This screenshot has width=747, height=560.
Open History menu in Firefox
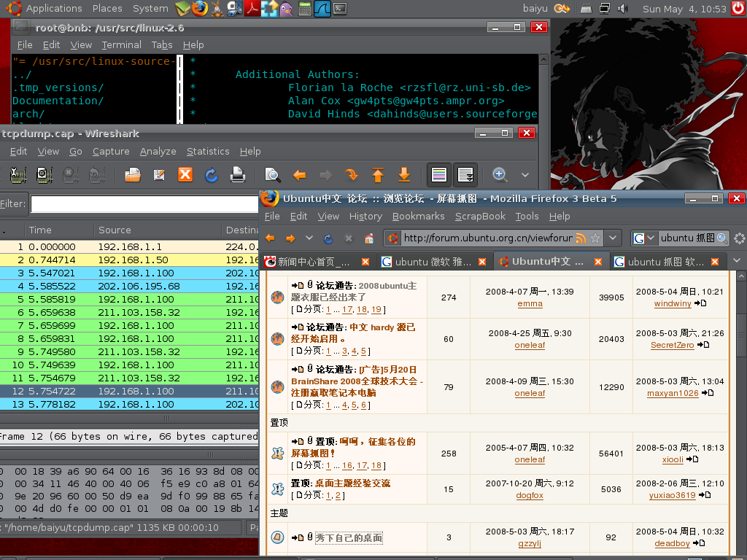pos(365,216)
